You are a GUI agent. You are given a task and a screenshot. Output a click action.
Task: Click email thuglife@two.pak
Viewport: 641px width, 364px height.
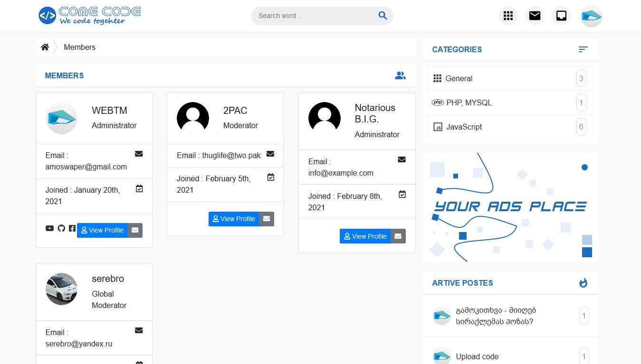click(x=231, y=155)
